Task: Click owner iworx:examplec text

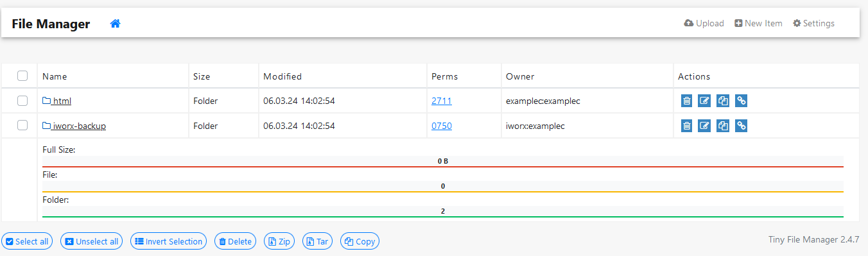Action: pyautogui.click(x=535, y=126)
